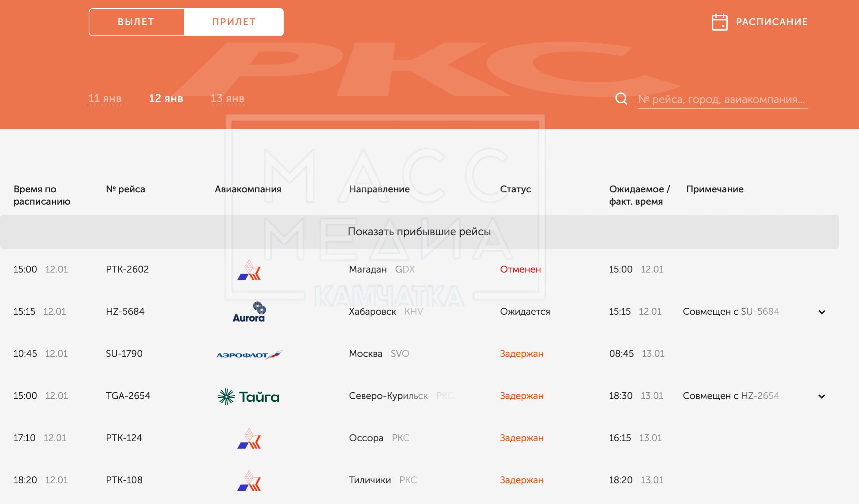This screenshot has height=504, width=859.
Task: Click the 12 янв current date
Action: pos(166,99)
